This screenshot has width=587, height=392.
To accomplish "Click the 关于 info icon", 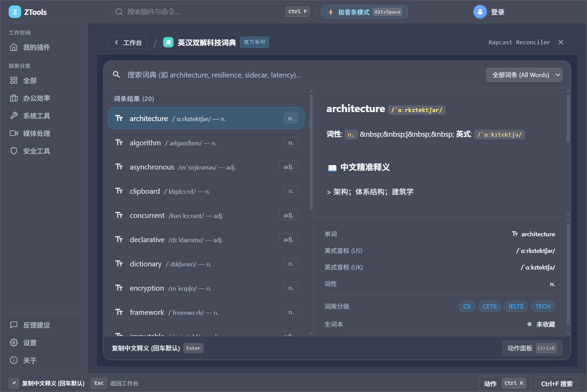I will [x=14, y=361].
